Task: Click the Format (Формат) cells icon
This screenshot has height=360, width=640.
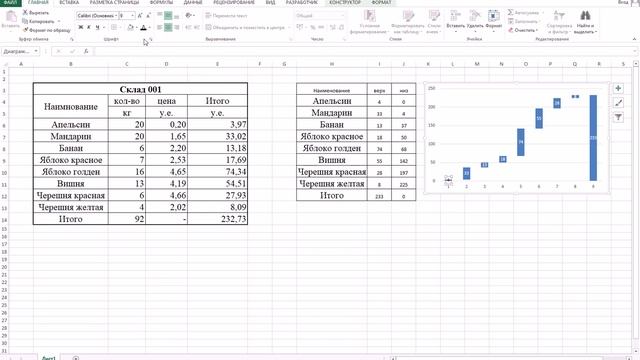Action: [x=493, y=20]
